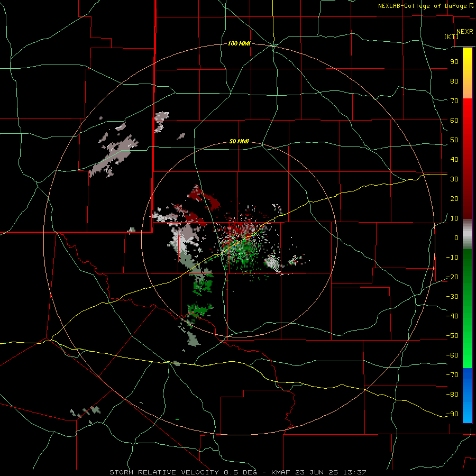This screenshot has width=476, height=476.
Task: Click the 40 value on velocity scale
Action: [x=454, y=160]
